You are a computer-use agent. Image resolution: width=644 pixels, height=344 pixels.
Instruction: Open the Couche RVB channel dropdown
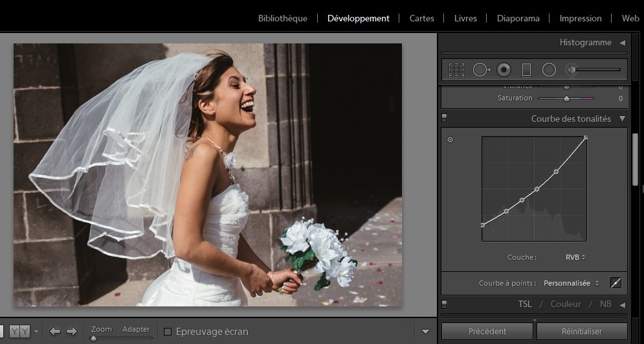pyautogui.click(x=575, y=257)
